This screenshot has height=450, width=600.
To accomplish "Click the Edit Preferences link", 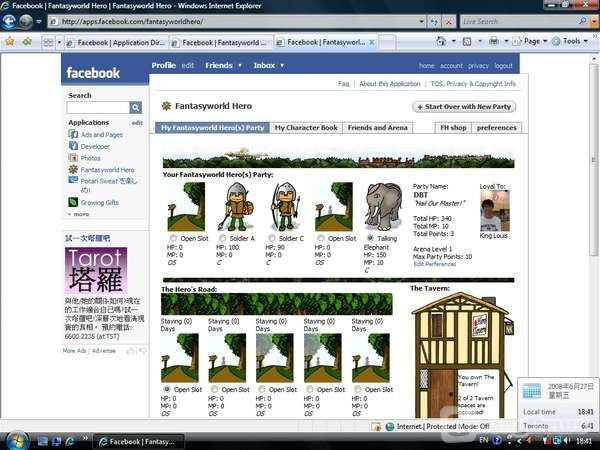I will pyautogui.click(x=435, y=264).
